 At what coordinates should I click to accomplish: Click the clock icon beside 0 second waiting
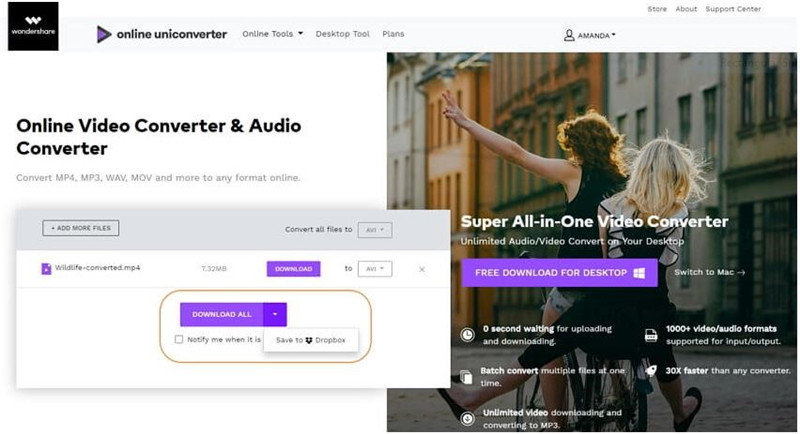(467, 335)
